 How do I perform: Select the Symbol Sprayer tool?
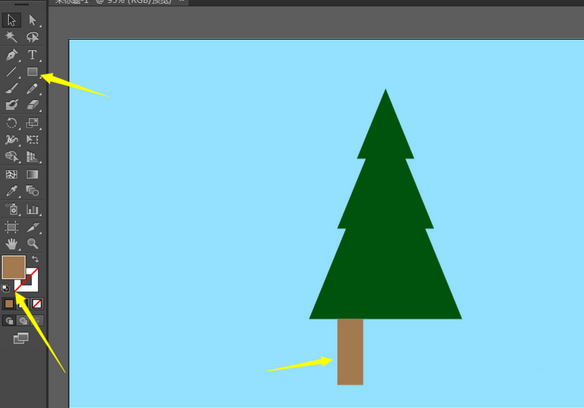point(12,209)
